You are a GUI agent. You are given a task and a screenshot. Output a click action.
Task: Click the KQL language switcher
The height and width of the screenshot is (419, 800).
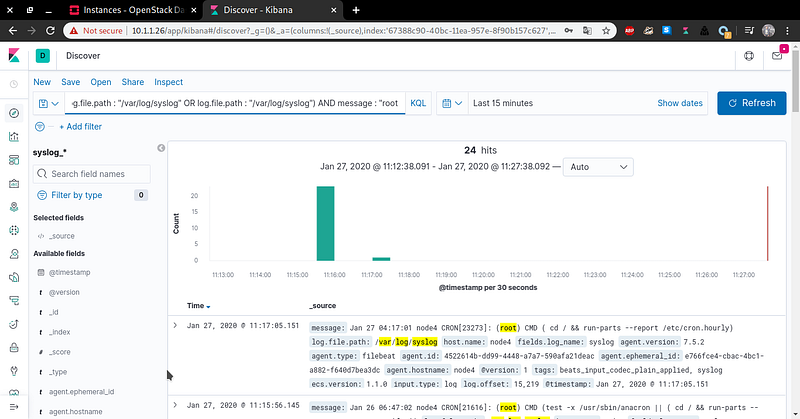click(418, 103)
